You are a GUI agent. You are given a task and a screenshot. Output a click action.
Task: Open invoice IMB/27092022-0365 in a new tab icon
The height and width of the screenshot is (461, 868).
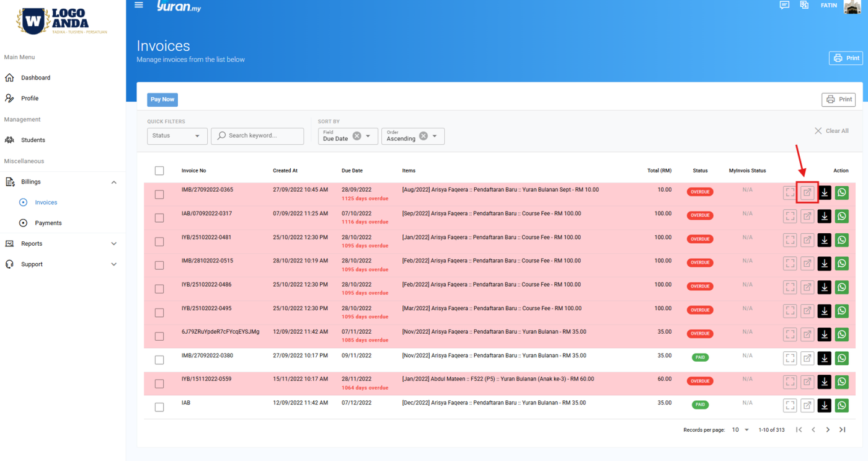tap(807, 192)
